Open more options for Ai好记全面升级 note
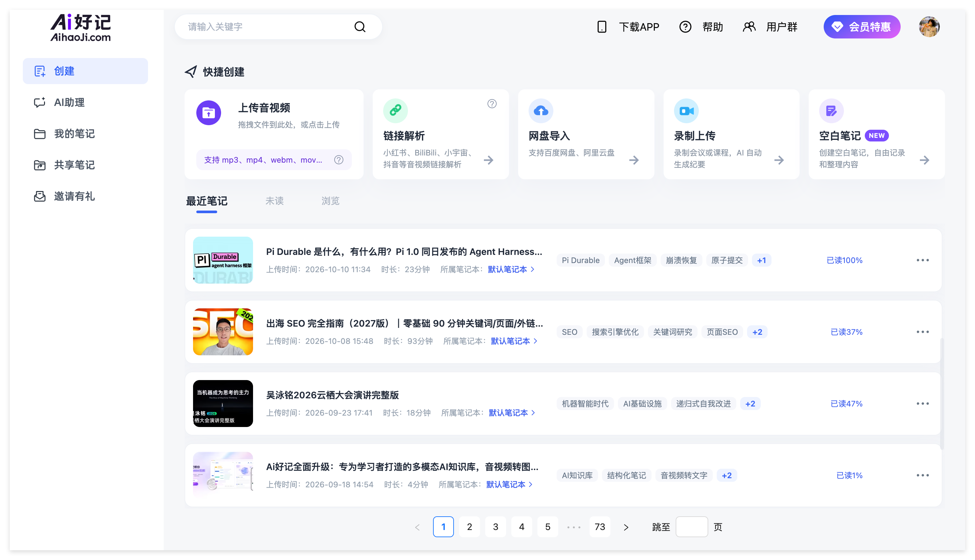Screen dimensions: 975x560 pyautogui.click(x=922, y=475)
